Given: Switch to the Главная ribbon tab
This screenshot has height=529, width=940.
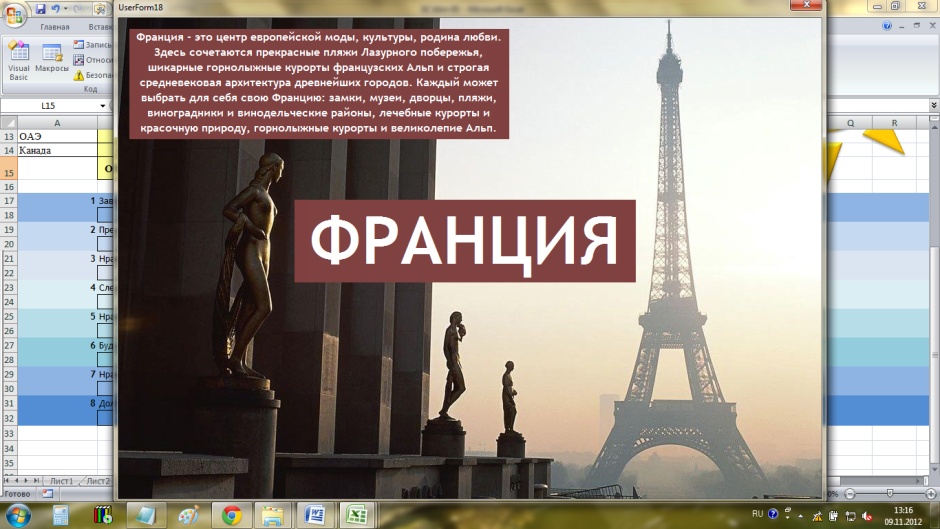Looking at the screenshot, I should coord(55,27).
